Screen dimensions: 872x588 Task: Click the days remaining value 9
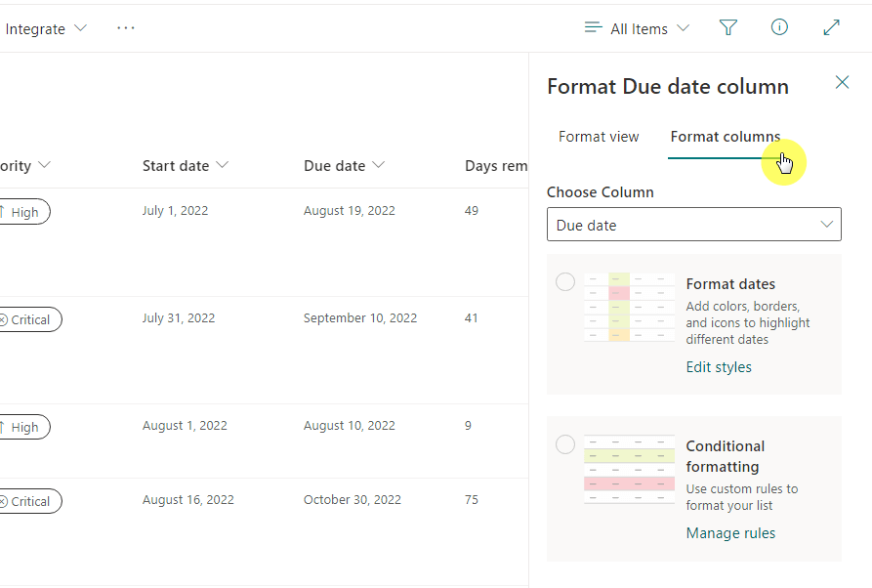[x=468, y=426]
